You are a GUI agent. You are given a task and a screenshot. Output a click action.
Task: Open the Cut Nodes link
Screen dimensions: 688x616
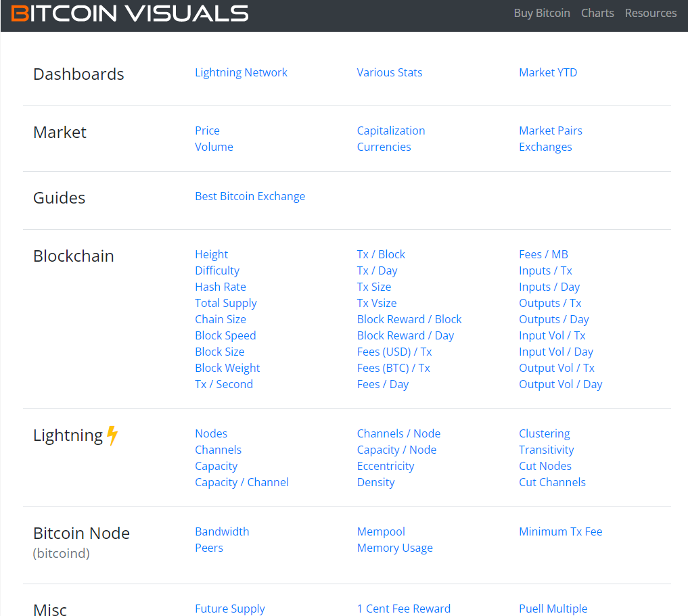[x=545, y=466]
